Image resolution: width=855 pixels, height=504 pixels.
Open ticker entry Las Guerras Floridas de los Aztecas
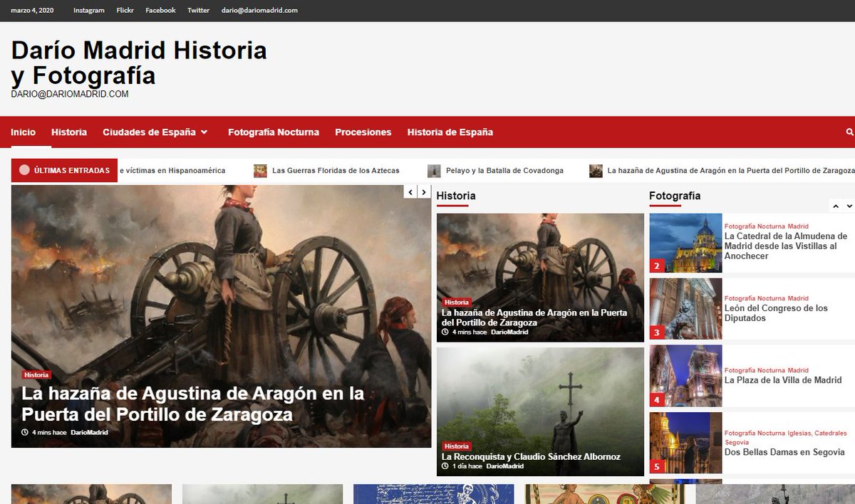pos(336,171)
